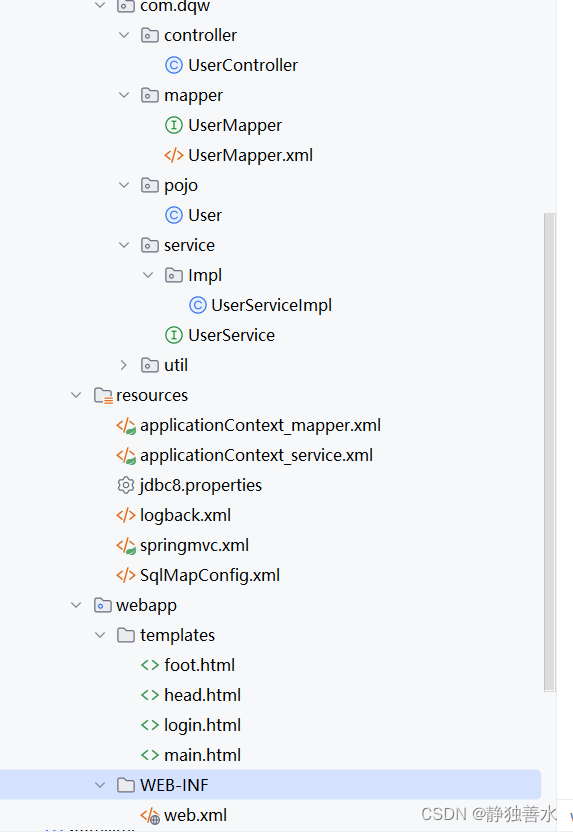
Task: Select logback.xml file name
Action: (x=185, y=516)
